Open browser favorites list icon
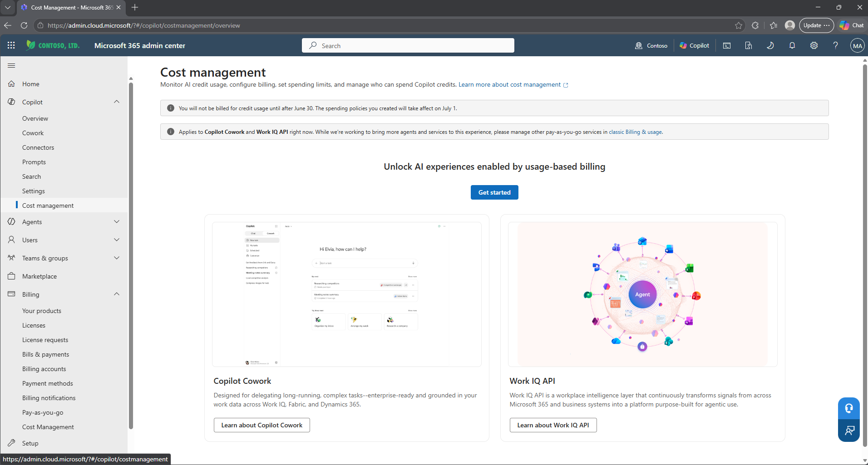 pos(774,25)
